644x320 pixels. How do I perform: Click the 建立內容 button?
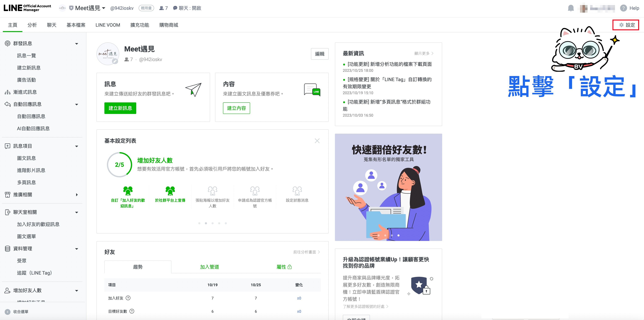point(236,108)
